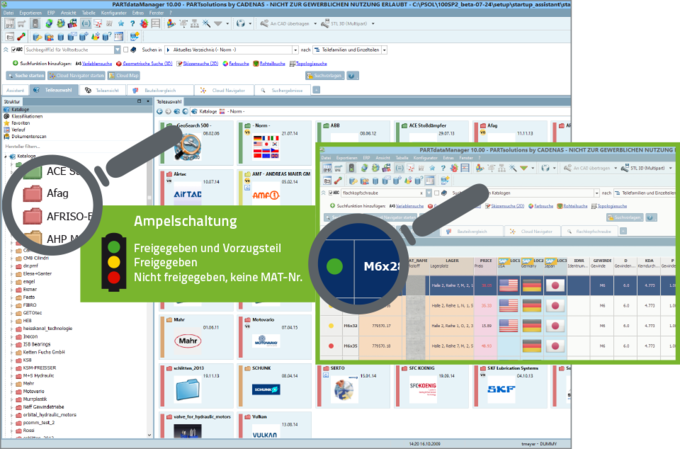The height and width of the screenshot is (449, 680).
Task: Click the red bone-shaped icon in second toolbar row
Action: [x=21, y=37]
